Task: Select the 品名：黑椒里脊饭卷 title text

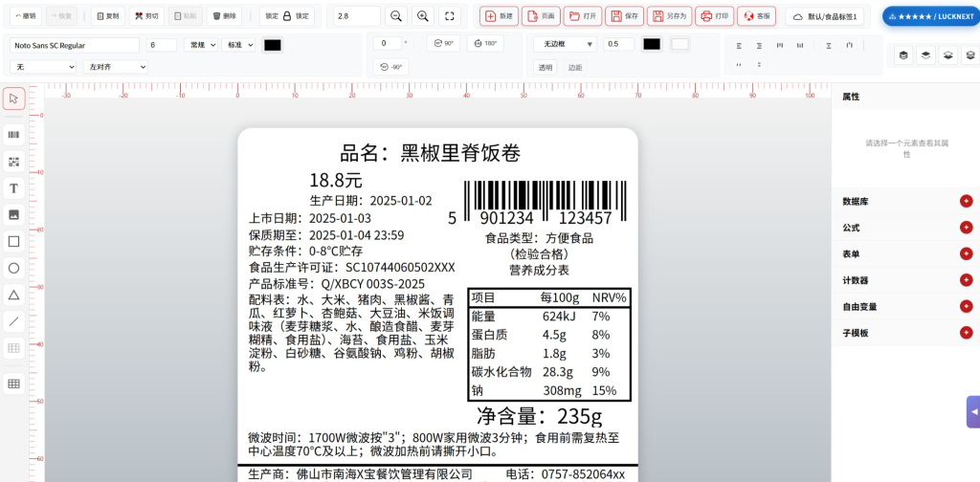Action: click(x=430, y=153)
